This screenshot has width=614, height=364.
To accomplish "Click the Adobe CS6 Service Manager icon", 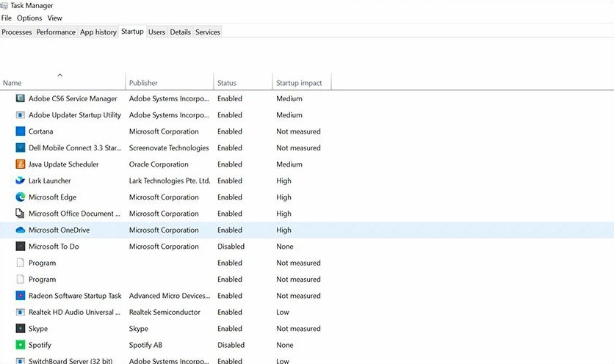I will (x=21, y=98).
